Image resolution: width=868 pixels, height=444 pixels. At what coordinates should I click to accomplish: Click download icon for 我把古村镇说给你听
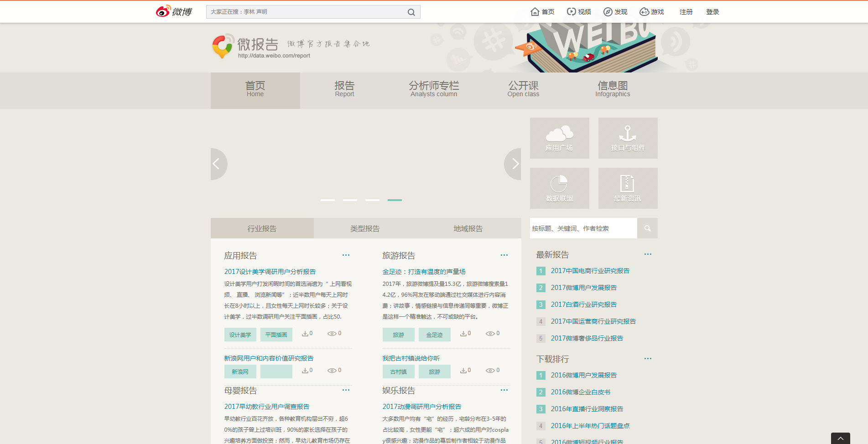pos(463,371)
